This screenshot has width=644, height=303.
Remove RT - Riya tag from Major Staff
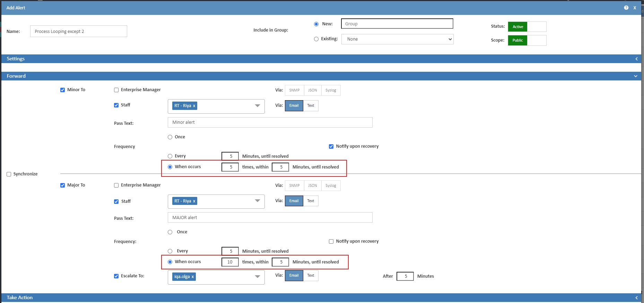point(194,201)
